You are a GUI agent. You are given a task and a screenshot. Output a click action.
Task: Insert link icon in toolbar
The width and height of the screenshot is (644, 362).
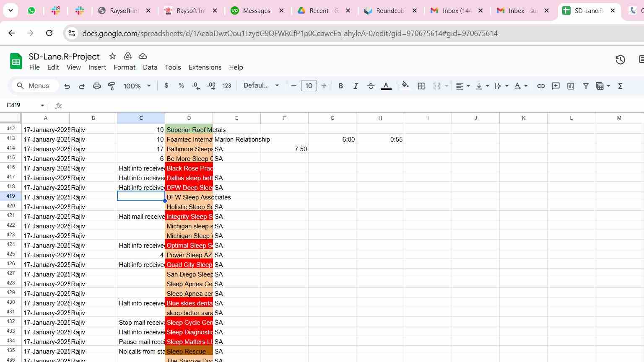point(541,86)
